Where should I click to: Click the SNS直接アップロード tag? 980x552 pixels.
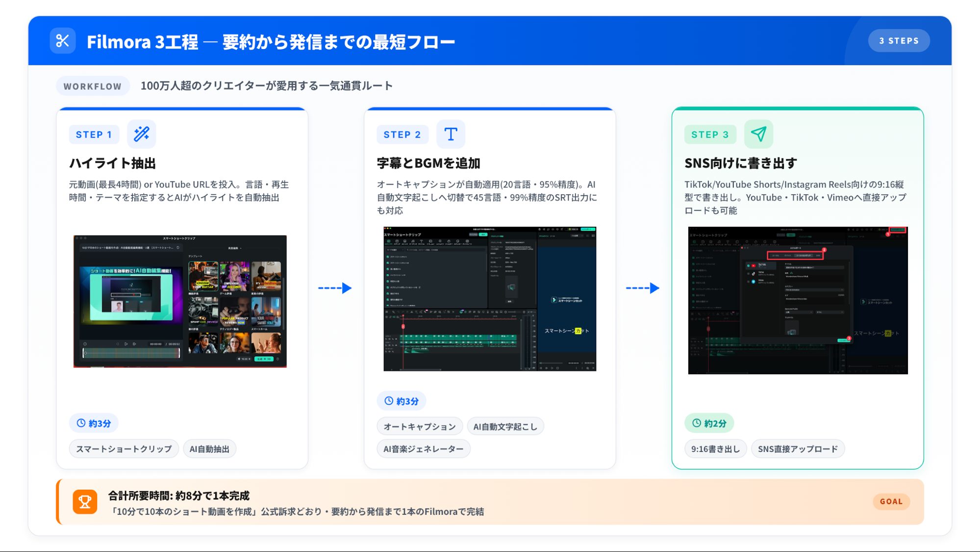(x=798, y=449)
